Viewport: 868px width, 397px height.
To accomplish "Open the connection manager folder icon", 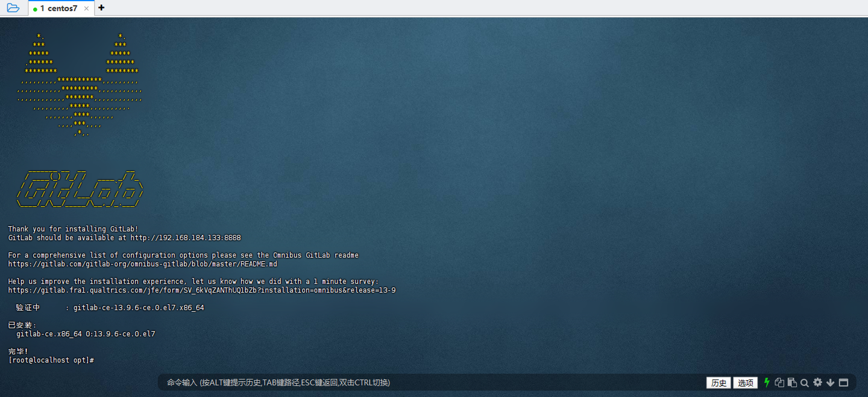I will 12,8.
